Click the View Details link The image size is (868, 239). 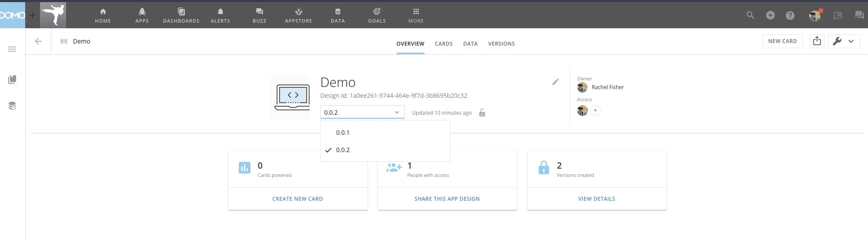click(597, 199)
